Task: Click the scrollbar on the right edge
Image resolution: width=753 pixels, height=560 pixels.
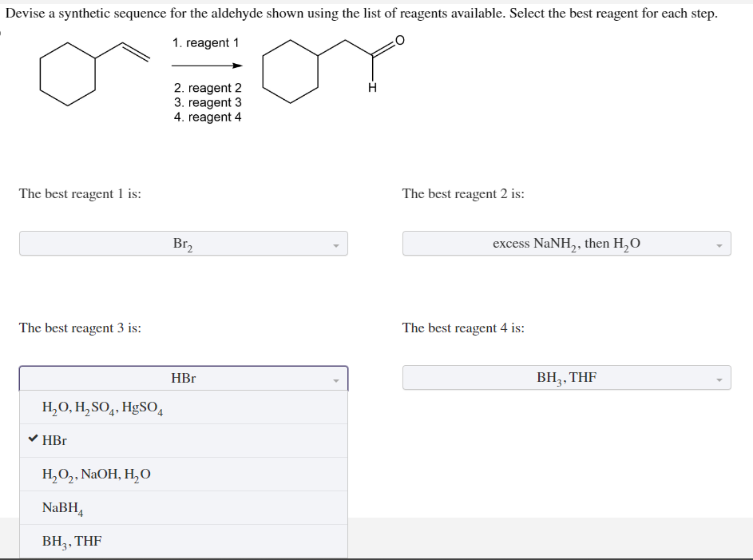Action: point(748,280)
